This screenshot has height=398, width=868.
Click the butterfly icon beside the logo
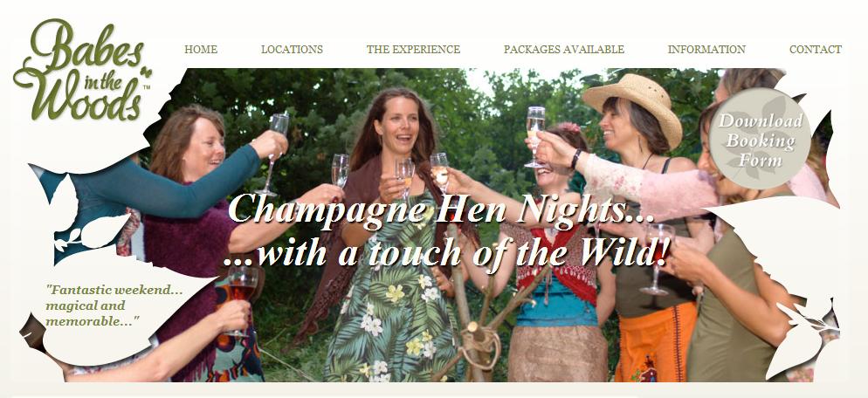coord(146,72)
